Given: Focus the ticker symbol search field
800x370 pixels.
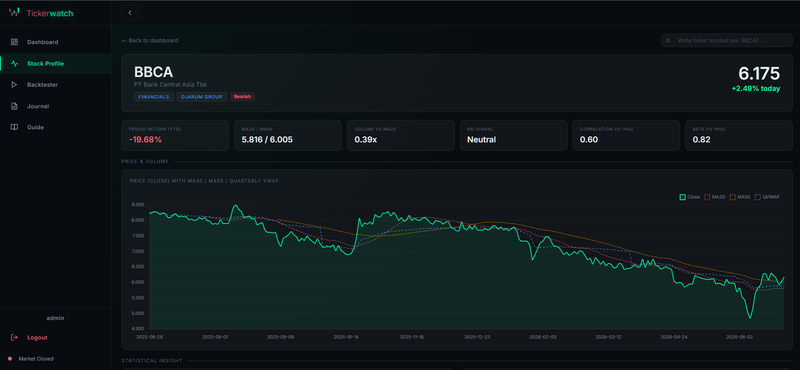Looking at the screenshot, I should click(727, 40).
